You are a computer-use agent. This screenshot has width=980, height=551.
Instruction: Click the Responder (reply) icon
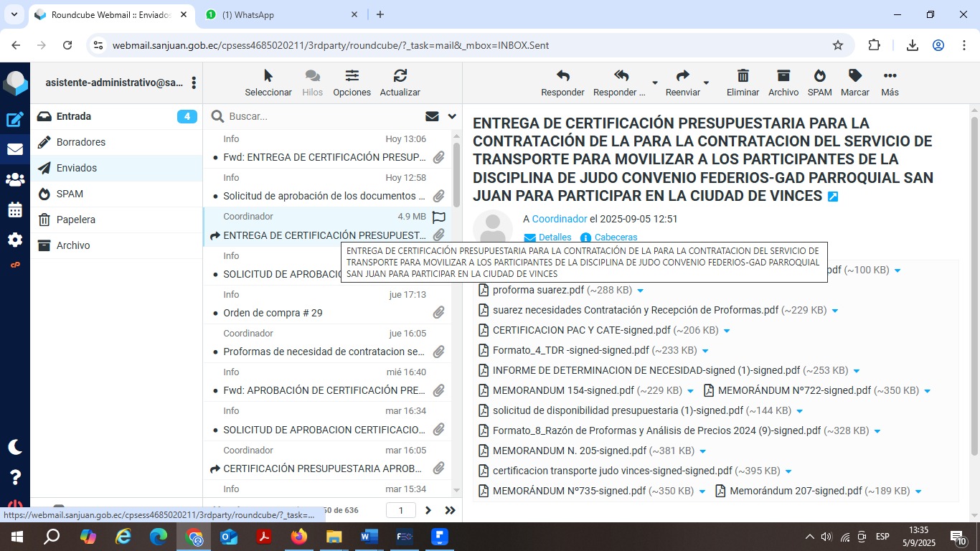562,76
